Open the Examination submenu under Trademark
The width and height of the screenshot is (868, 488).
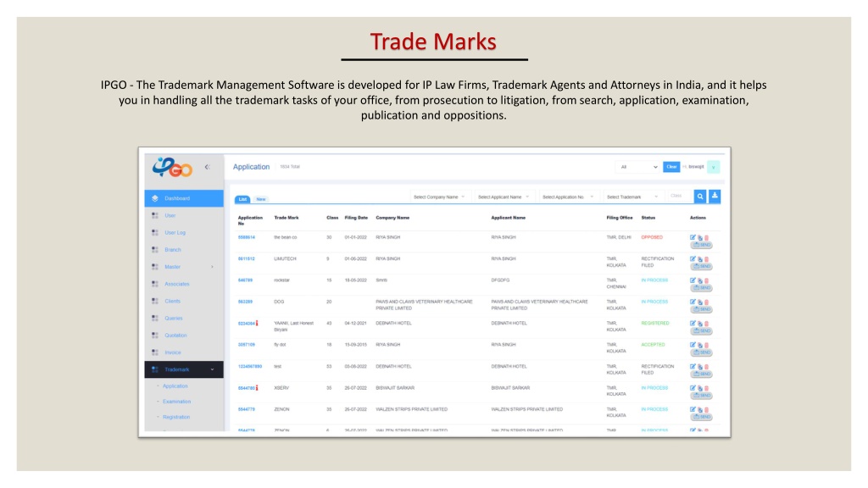[176, 402]
